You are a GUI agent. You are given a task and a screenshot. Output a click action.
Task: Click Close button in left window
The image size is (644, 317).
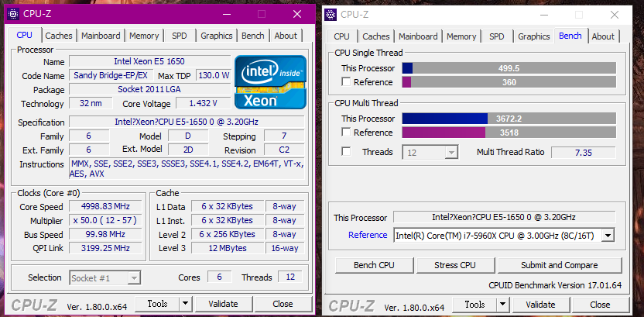pos(283,304)
